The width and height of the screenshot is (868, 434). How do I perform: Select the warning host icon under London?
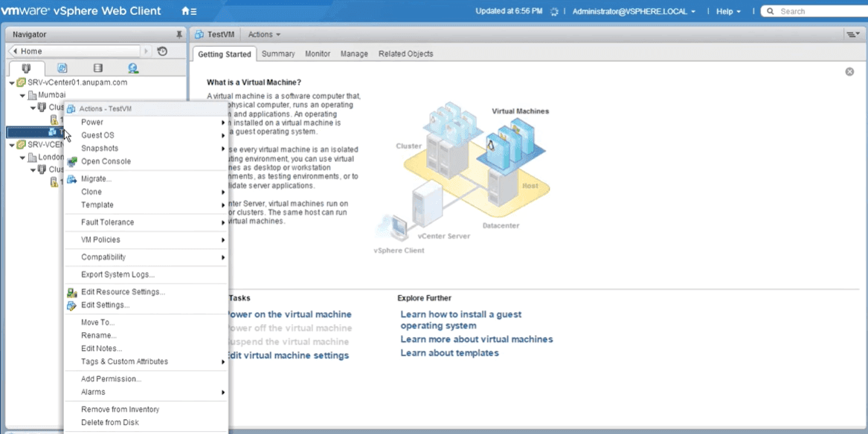tap(54, 182)
